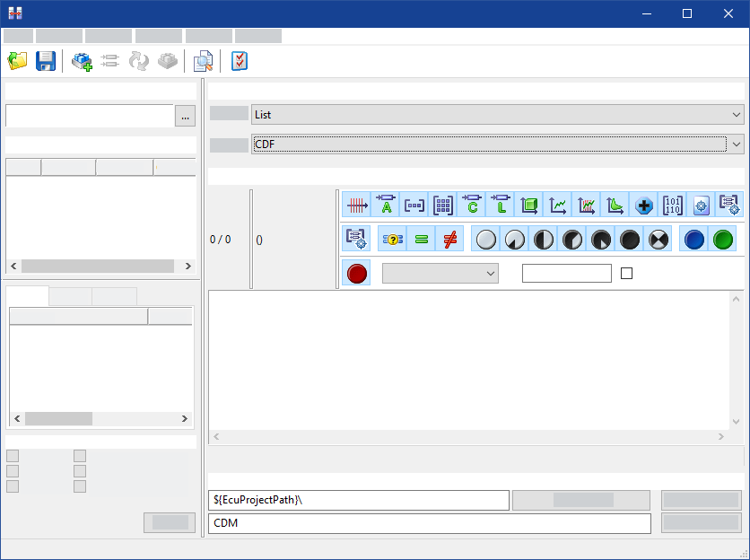Click the blue checklist toolbar icon
Screen dimensions: 750x560
point(240,61)
